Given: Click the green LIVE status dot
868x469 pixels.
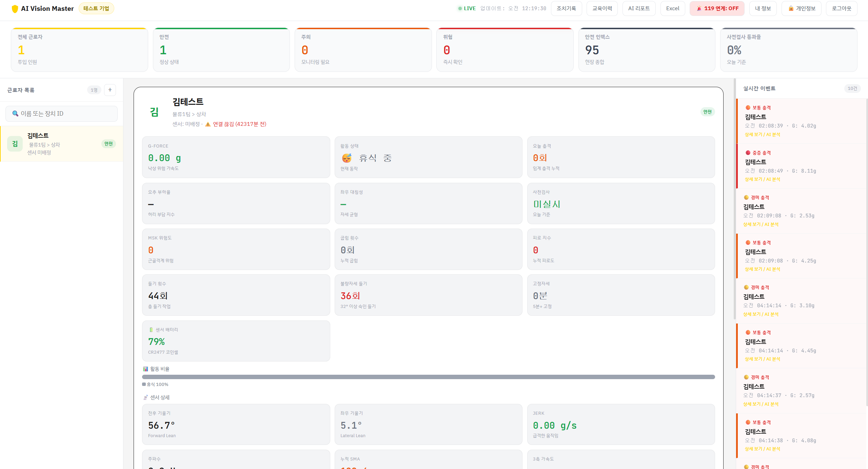Looking at the screenshot, I should click(460, 8).
